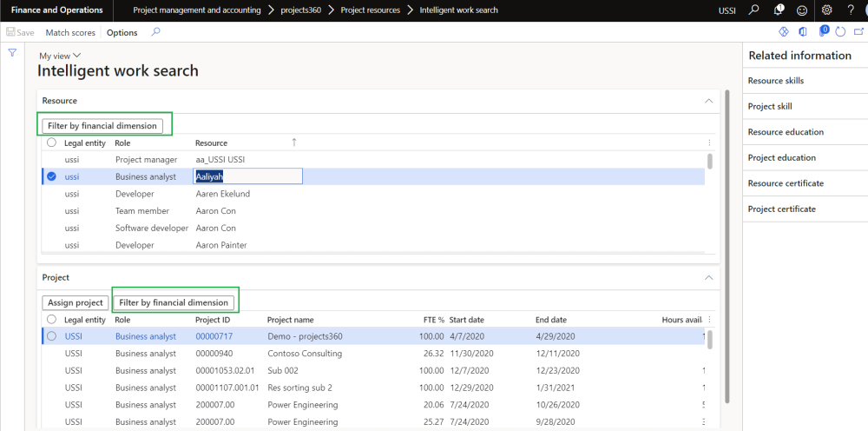Click the help question mark icon
868x431 pixels.
(x=851, y=10)
